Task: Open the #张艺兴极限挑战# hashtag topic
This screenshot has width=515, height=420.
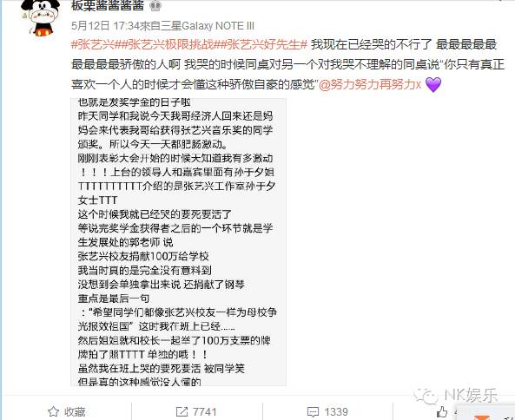Action: (164, 44)
